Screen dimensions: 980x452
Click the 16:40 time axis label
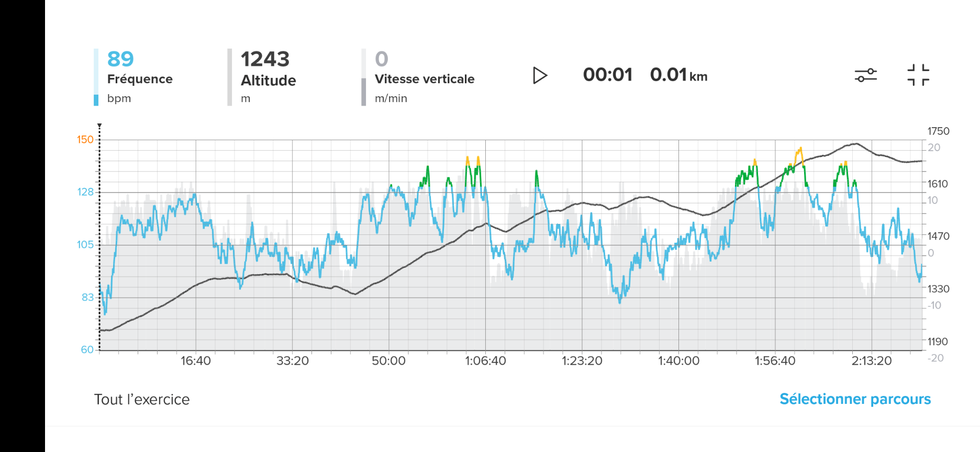(196, 361)
